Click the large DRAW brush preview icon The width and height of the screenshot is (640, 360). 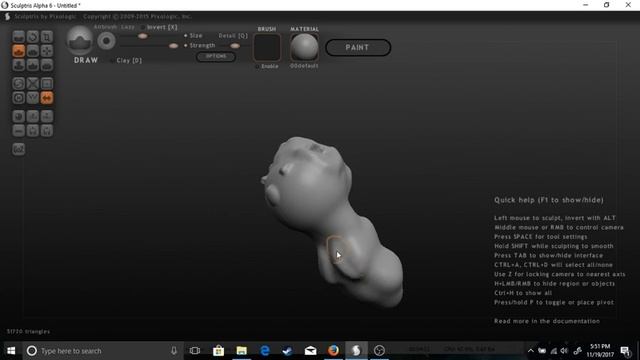pos(80,40)
